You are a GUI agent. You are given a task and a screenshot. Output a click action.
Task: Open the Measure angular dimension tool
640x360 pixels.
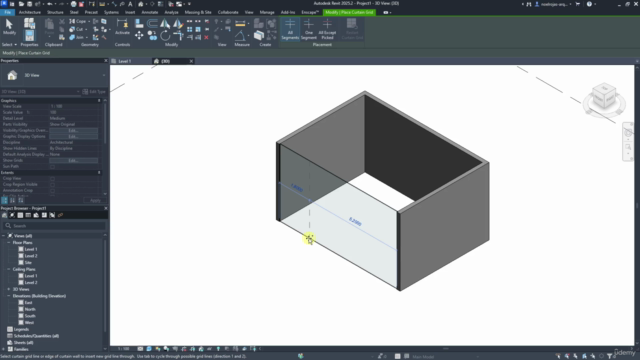(240, 36)
